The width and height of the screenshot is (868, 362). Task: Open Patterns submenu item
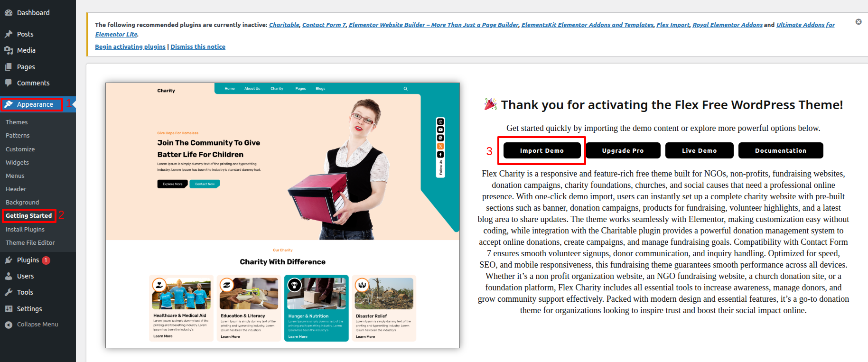[18, 136]
